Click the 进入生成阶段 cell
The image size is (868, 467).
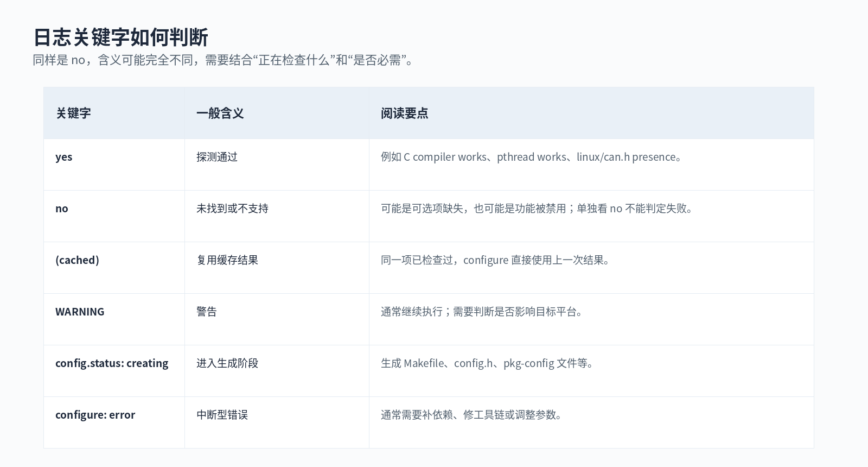pyautogui.click(x=227, y=363)
